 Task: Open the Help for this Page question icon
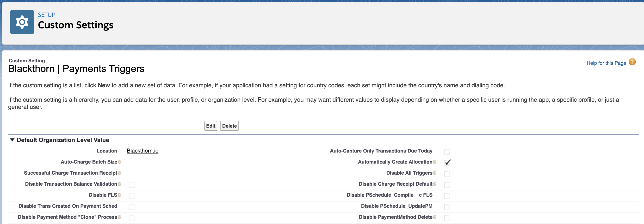pos(632,62)
